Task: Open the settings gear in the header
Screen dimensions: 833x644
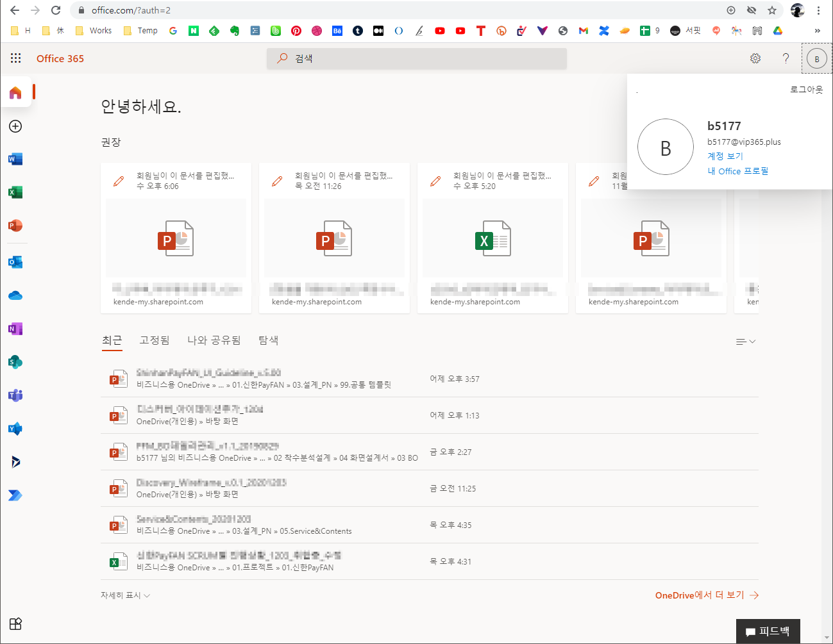Action: click(x=755, y=58)
